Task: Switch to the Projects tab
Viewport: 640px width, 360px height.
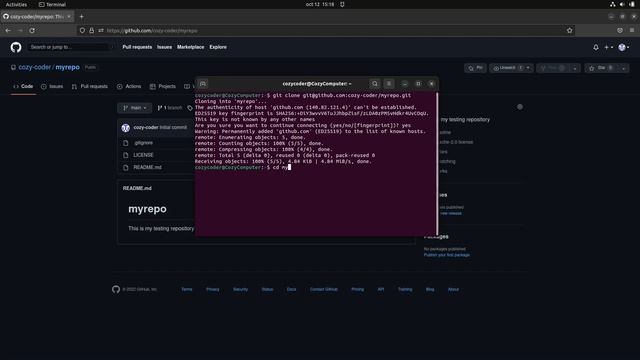Action: tap(163, 87)
